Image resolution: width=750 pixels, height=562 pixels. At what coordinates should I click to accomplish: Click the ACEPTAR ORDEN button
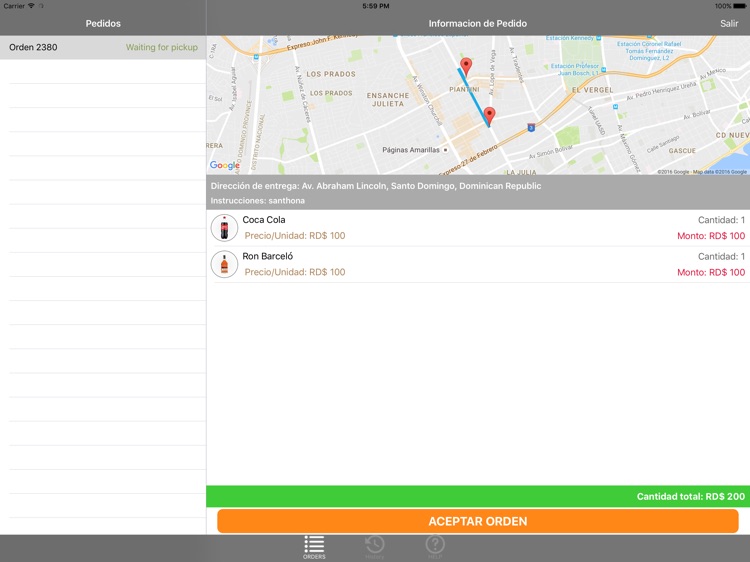[x=478, y=521]
